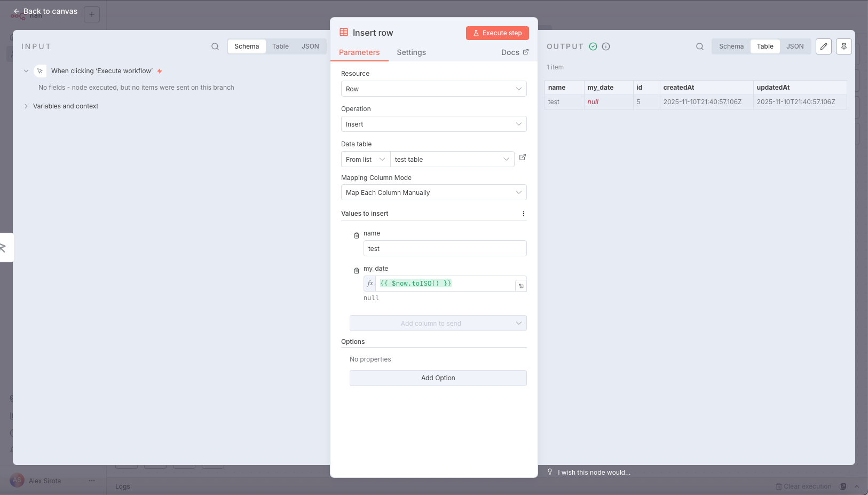868x495 pixels.
Task: Click the manual trigger node cursor icon
Action: [40, 71]
